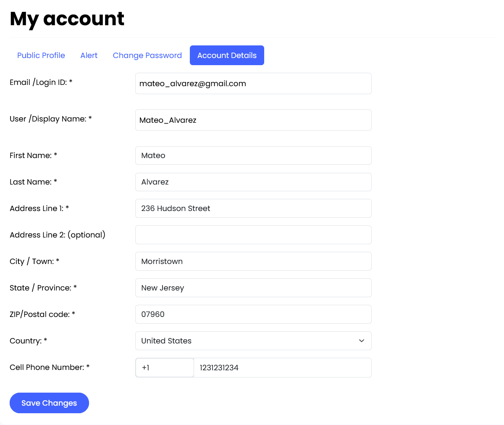Image resolution: width=504 pixels, height=425 pixels.
Task: Focus the State / Province input
Action: 253,288
